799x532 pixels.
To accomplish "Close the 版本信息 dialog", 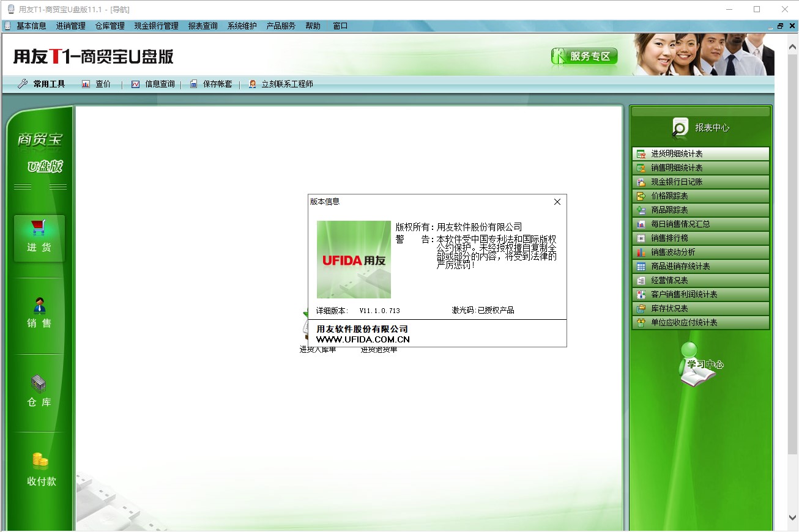I will click(557, 202).
